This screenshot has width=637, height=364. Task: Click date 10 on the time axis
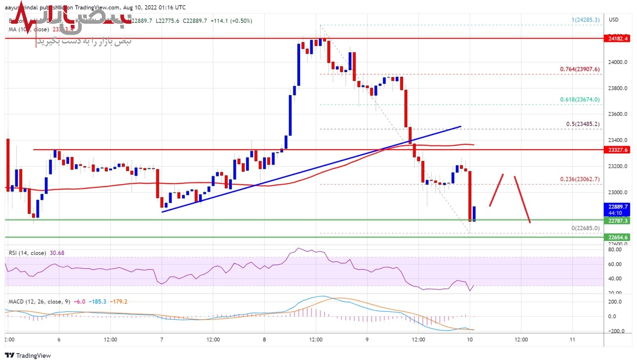coord(470,340)
